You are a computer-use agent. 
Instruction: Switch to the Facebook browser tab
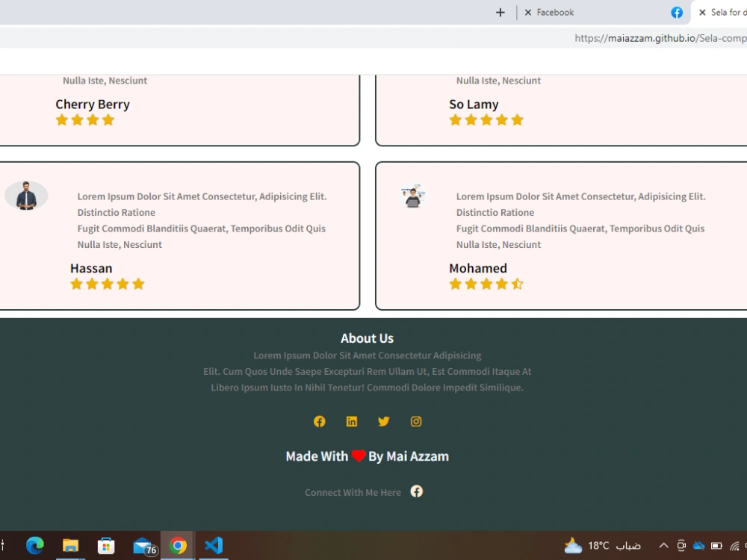point(603,13)
